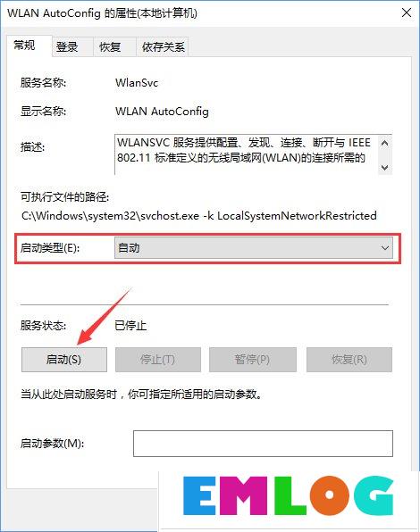This screenshot has height=532, width=420.
Task: Click the WLAN AutoConfig title bar text
Action: click(102, 13)
